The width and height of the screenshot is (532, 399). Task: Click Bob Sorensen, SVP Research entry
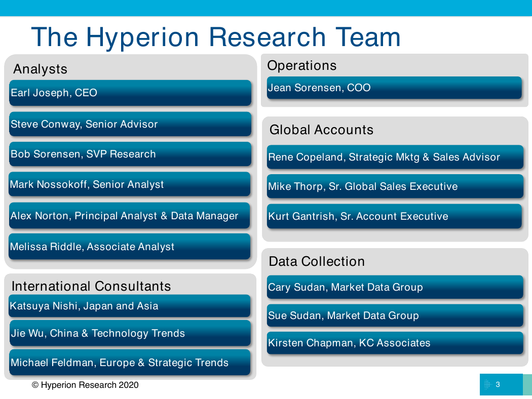click(130, 154)
